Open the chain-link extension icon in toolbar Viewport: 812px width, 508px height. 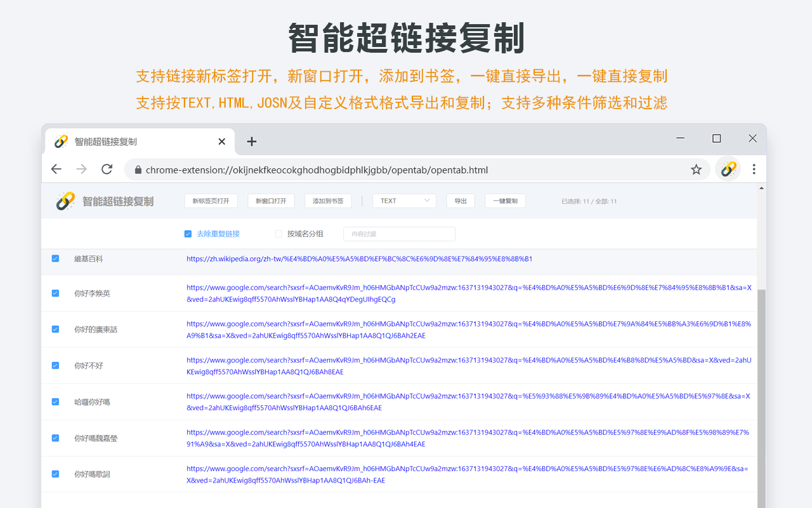pos(728,169)
